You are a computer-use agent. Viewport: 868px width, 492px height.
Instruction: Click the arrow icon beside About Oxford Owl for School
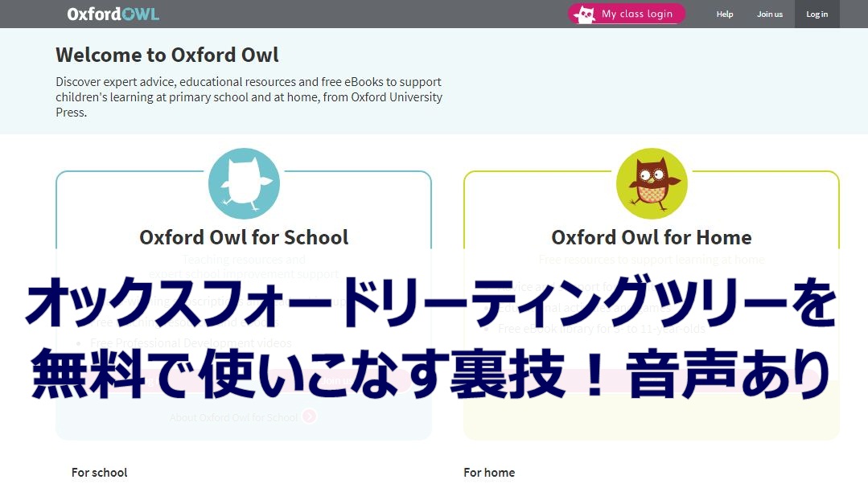[x=310, y=416]
